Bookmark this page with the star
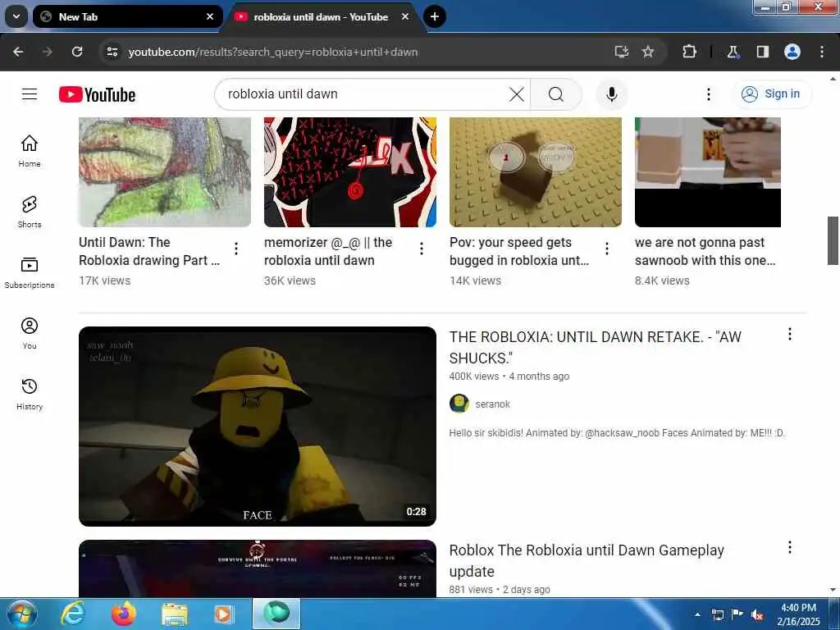Screen dimensions: 840x630 [x=648, y=52]
